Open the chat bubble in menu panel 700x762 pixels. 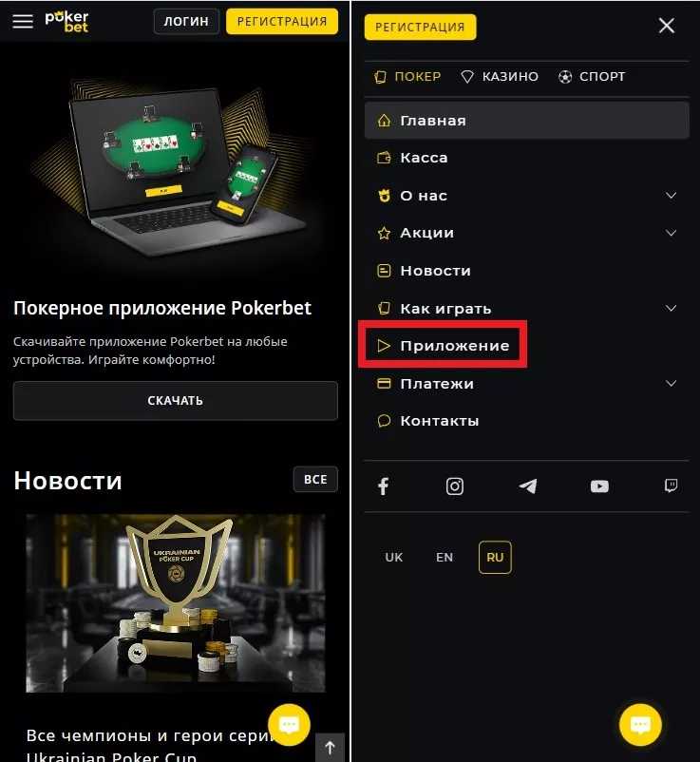(x=640, y=725)
